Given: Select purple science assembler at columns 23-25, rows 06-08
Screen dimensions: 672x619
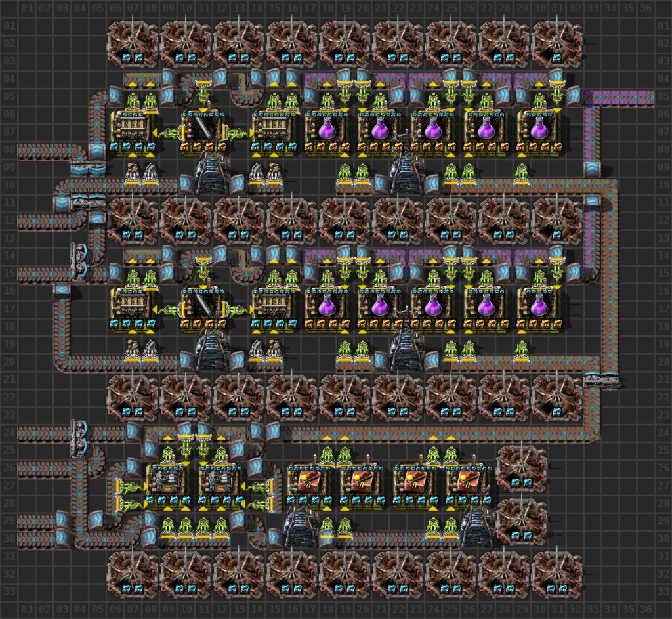Looking at the screenshot, I should point(433,132).
